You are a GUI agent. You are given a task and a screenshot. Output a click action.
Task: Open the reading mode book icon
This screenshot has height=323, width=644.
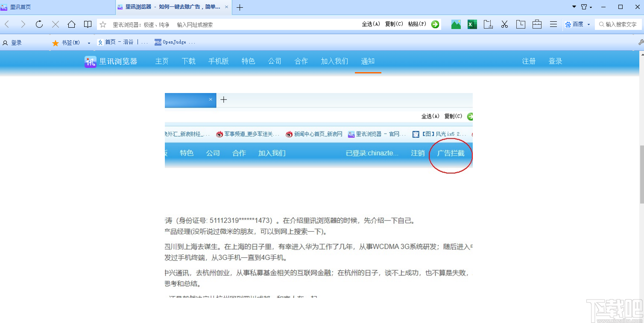pyautogui.click(x=88, y=24)
